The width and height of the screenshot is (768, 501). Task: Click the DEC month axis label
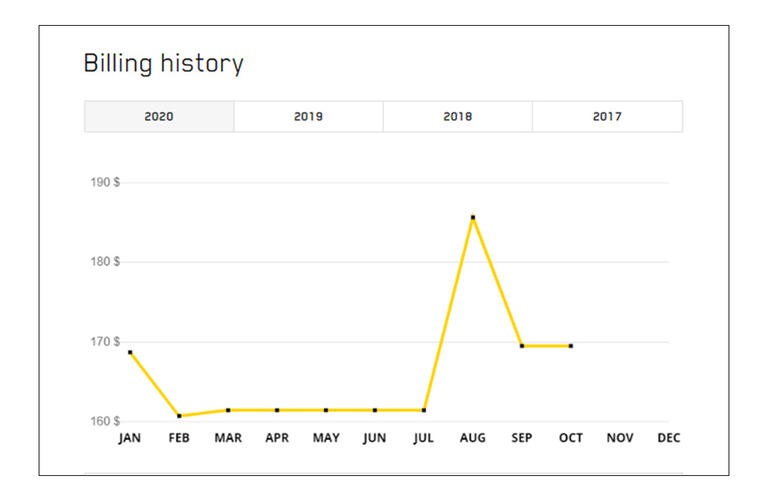(669, 438)
